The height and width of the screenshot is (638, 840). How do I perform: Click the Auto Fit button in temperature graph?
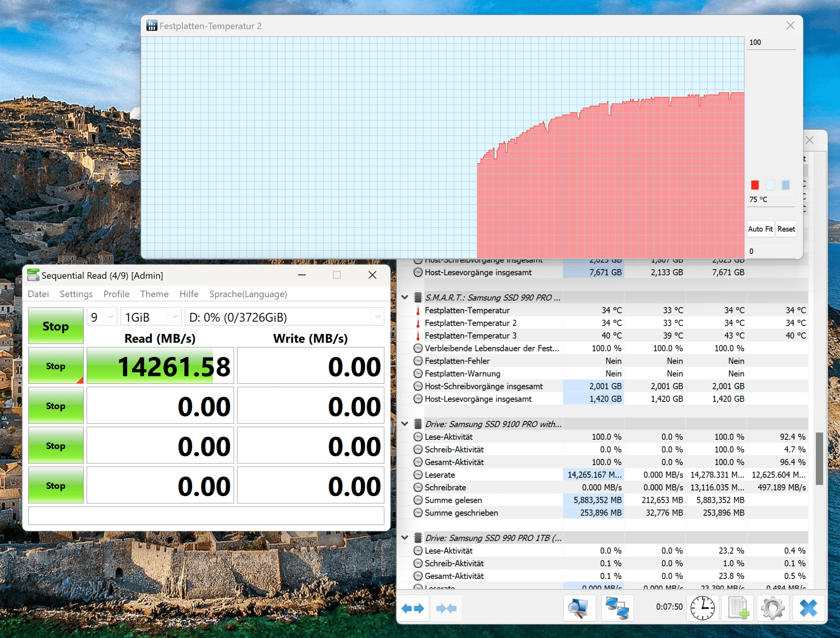pos(760,229)
